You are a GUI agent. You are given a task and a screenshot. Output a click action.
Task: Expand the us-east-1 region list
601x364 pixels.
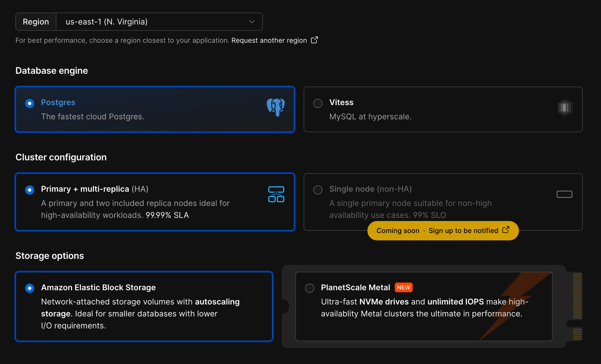[x=160, y=21]
